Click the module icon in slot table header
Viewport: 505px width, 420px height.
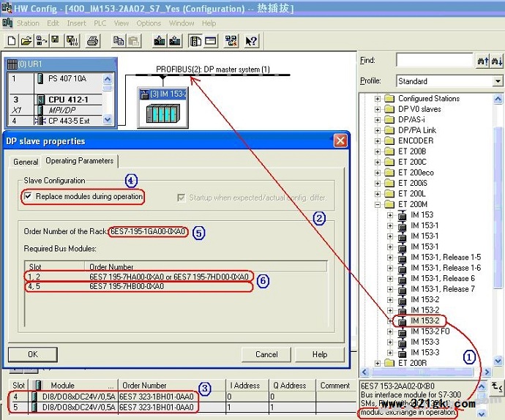tap(38, 385)
